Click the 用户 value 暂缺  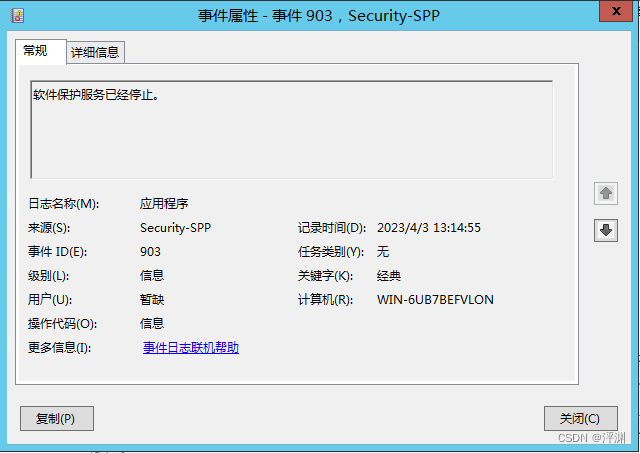(152, 300)
